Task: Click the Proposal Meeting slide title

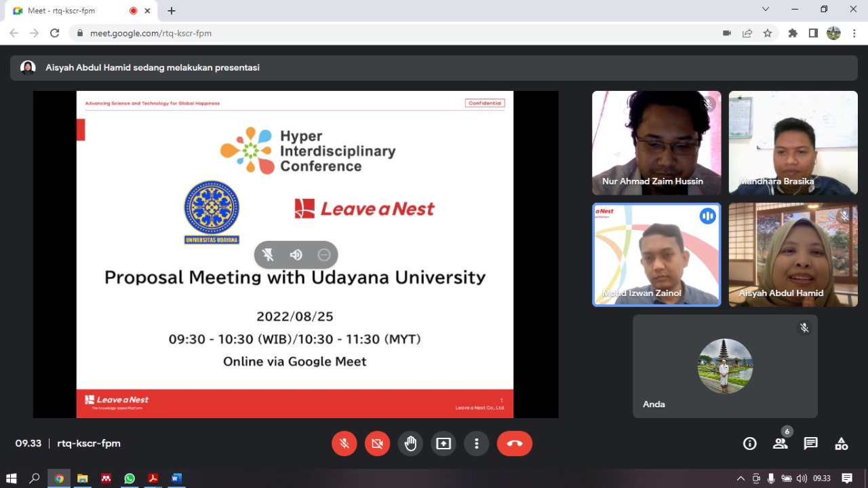Action: click(x=295, y=277)
